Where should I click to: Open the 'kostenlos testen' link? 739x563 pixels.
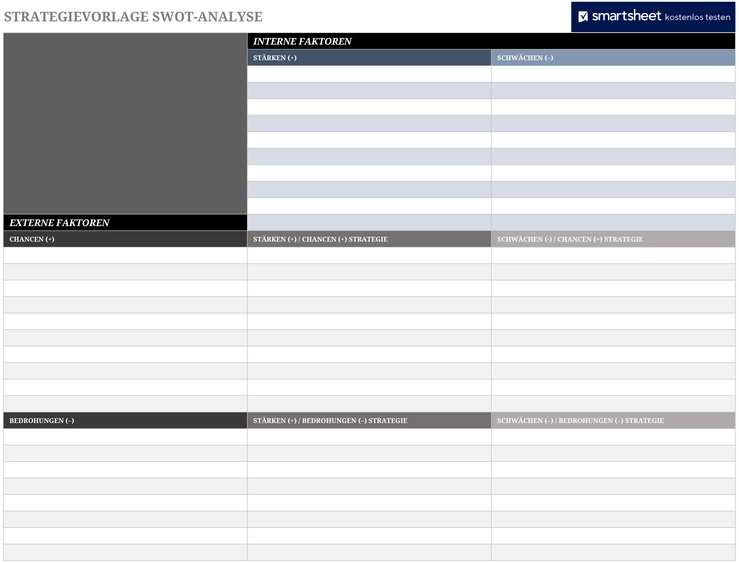point(697,17)
